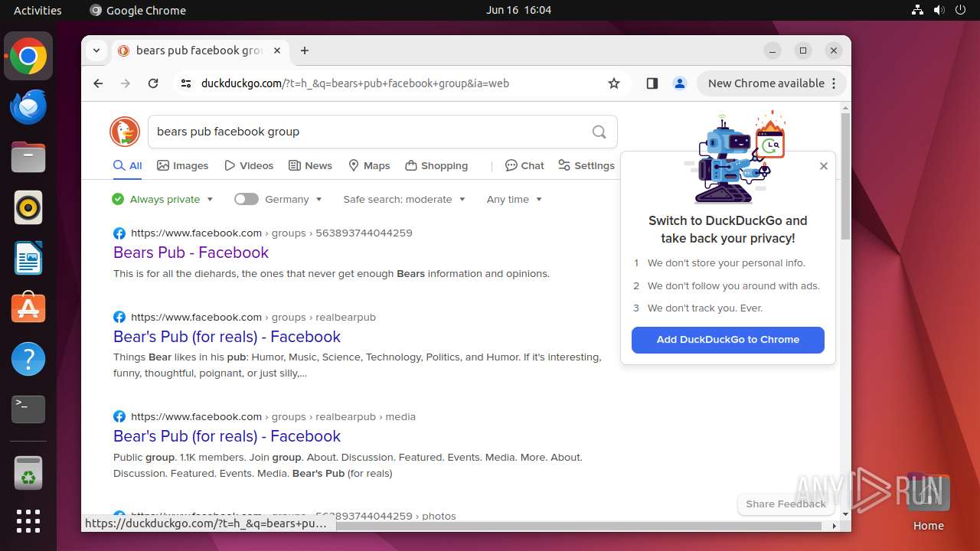The image size is (980, 551).
Task: Switch to Shopping results tab
Action: pyautogui.click(x=436, y=165)
